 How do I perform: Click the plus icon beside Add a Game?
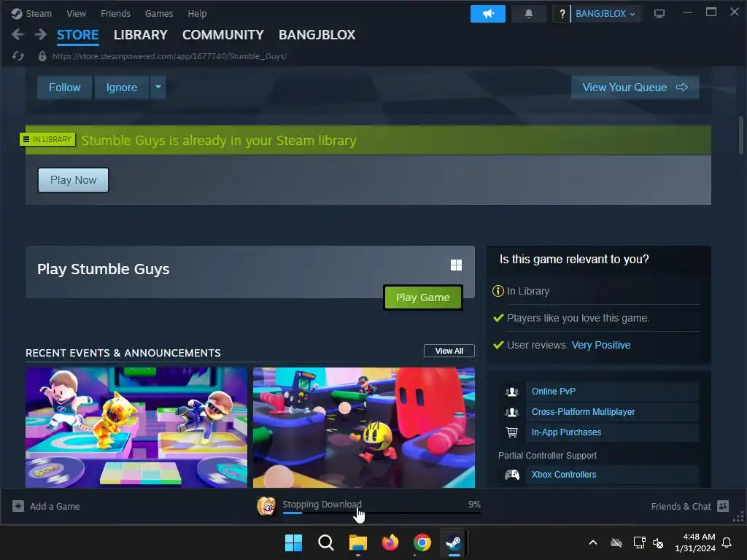point(18,506)
